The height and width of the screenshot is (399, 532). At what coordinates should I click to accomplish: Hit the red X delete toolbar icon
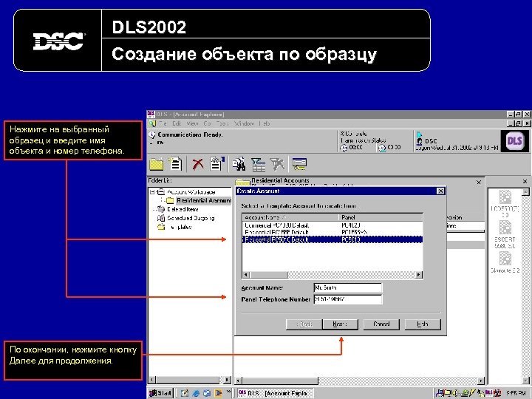point(198,164)
